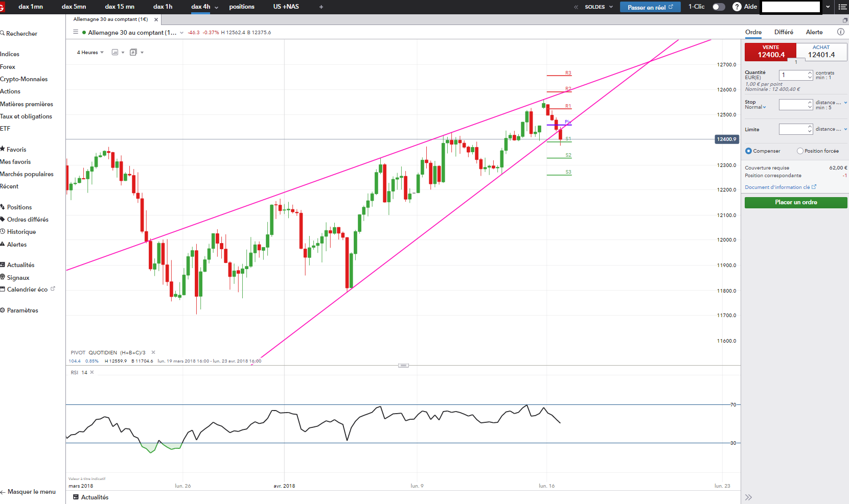Open the dax 4h workspace dropdown arrow
849x504 pixels.
pos(216,8)
